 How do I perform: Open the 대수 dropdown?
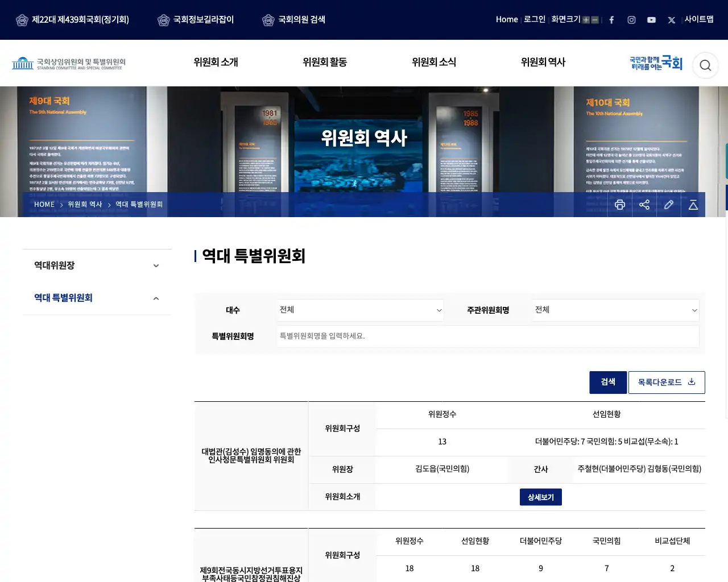coord(361,310)
